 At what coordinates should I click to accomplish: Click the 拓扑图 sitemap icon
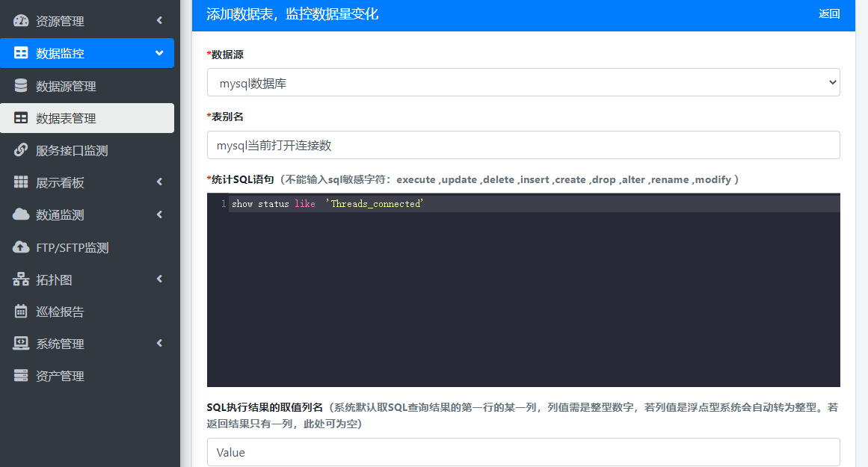pos(21,279)
